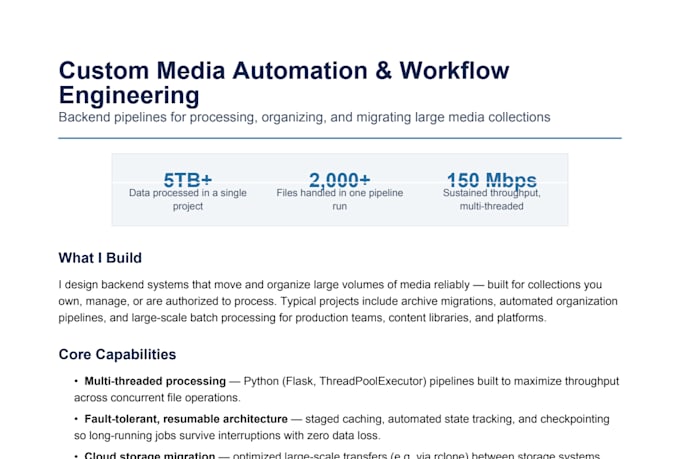Click the "Cloud storage migration" bullet label
This screenshot has height=459, width=680.
tap(150, 455)
